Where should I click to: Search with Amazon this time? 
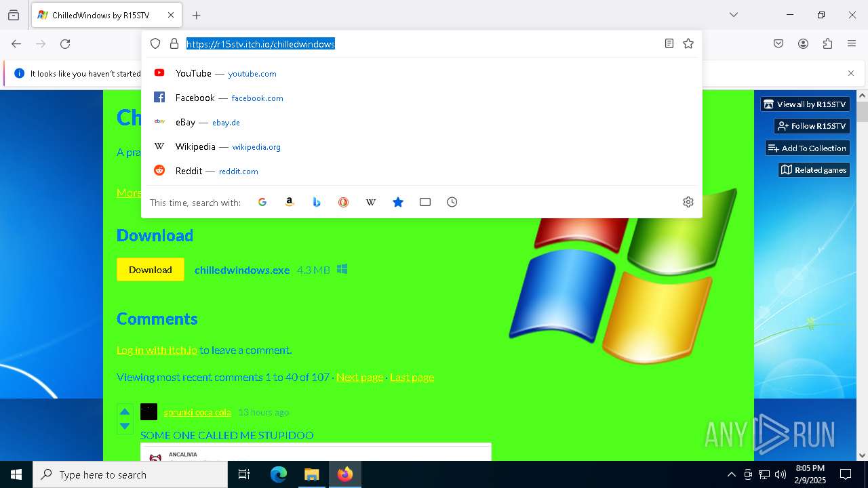click(x=290, y=202)
